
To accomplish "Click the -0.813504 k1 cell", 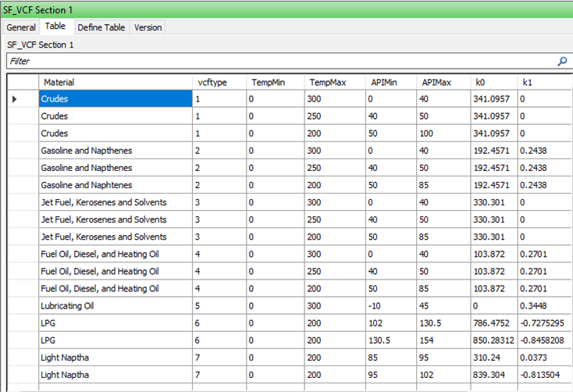I will [545, 375].
